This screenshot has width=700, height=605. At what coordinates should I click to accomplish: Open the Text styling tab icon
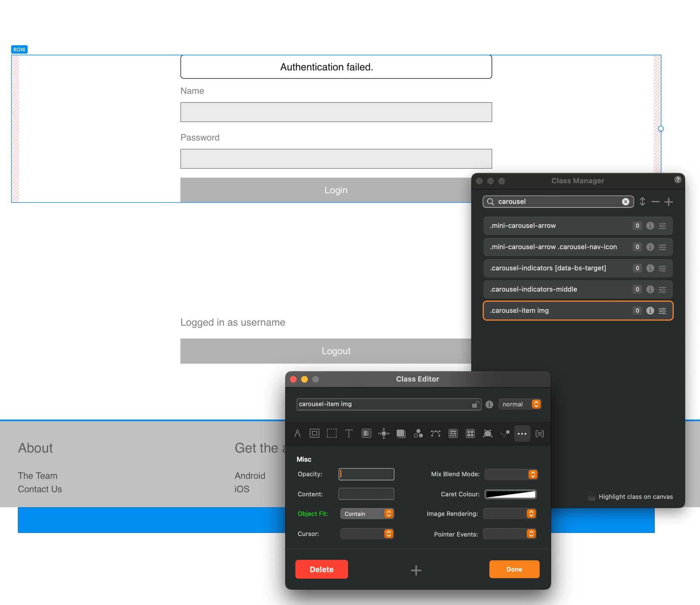349,433
